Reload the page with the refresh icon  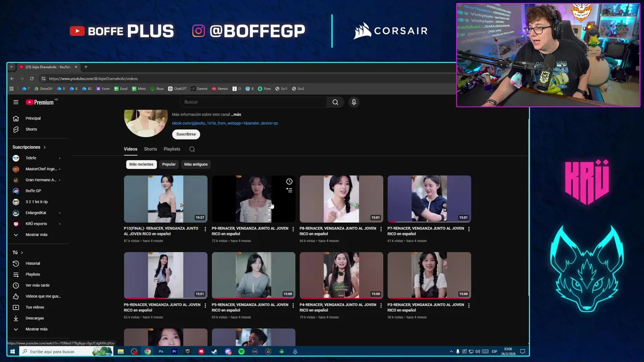point(32,78)
